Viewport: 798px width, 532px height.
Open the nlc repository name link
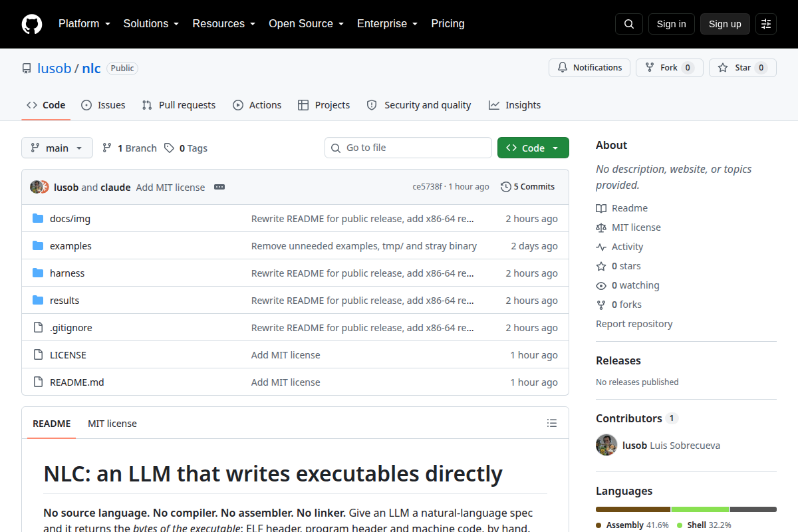point(91,68)
